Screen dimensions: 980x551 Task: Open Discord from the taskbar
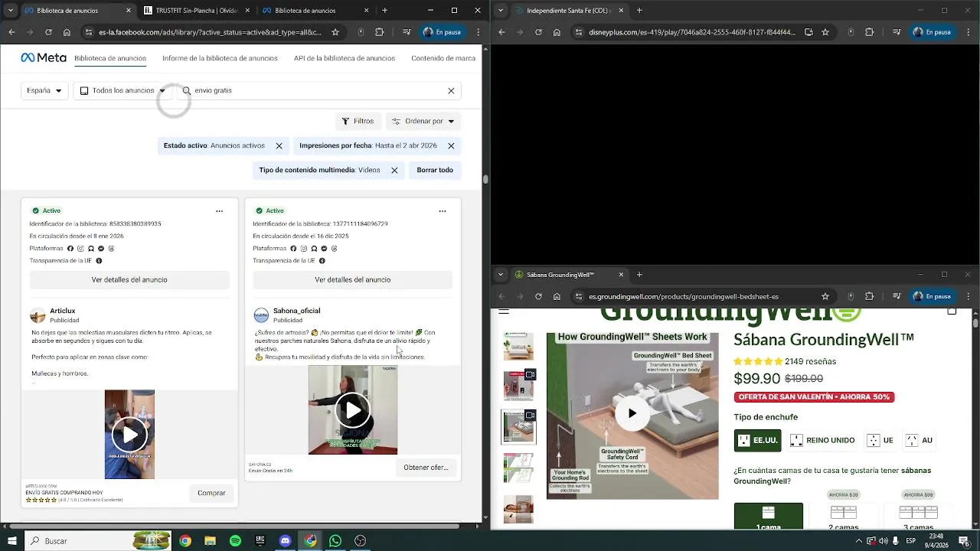click(x=286, y=541)
